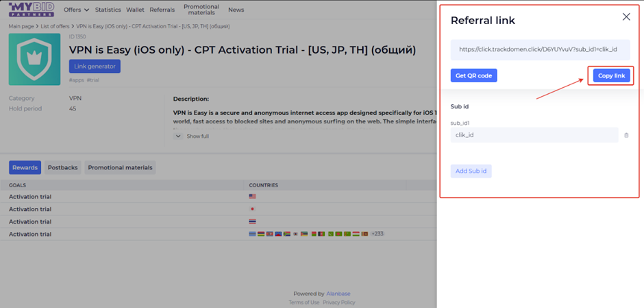Click the VPN shield offer thumbnail
644x308 pixels.
(34, 59)
